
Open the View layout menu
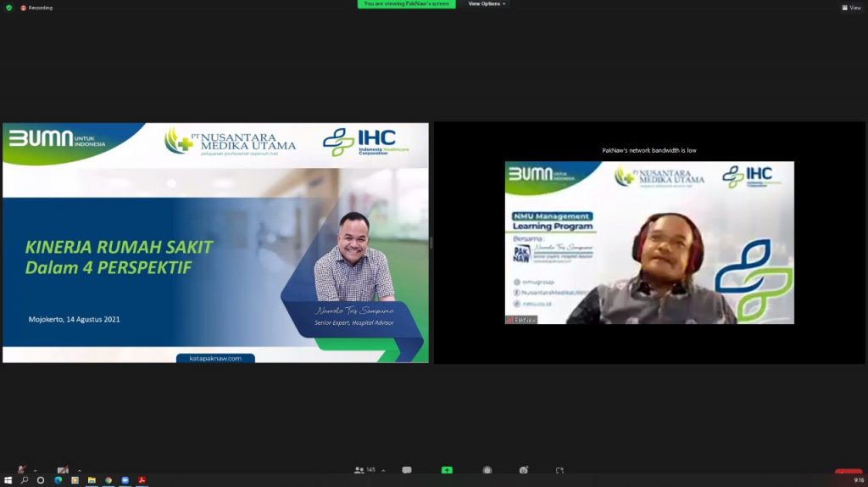(x=851, y=8)
